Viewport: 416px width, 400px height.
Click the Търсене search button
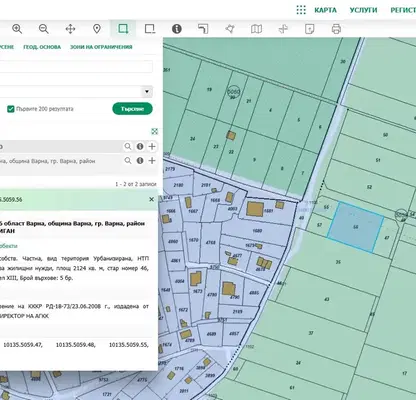point(132,109)
